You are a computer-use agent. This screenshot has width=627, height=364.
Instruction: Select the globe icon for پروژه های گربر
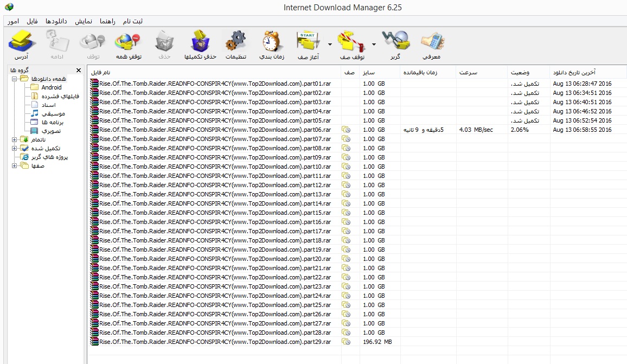click(25, 157)
